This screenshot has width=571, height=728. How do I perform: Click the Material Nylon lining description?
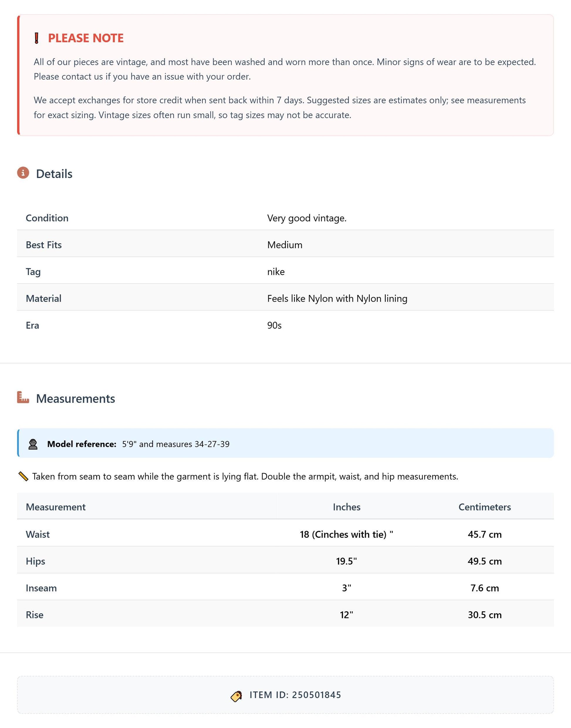pyautogui.click(x=337, y=299)
